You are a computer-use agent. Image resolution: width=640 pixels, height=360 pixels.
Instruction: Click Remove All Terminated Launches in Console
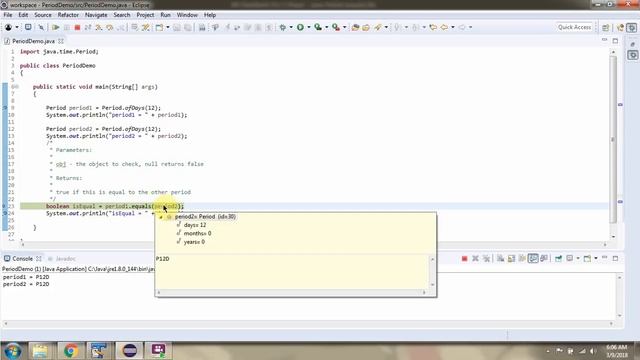pos(486,258)
